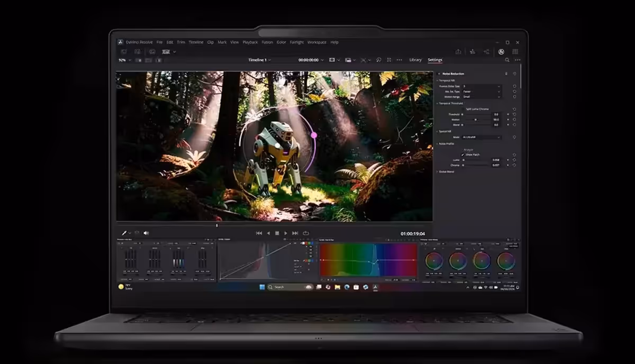The width and height of the screenshot is (635, 364).
Task: Open the three-dot options beside the search icon
Action: point(516,60)
